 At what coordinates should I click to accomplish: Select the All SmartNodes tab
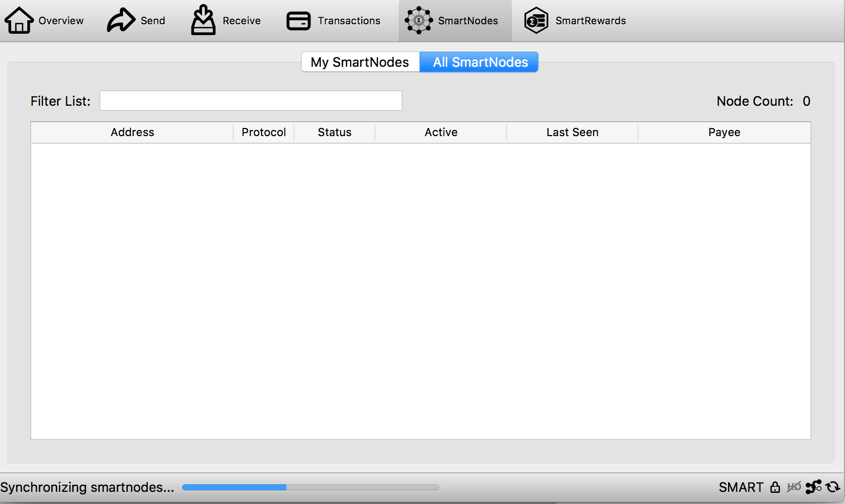click(479, 62)
